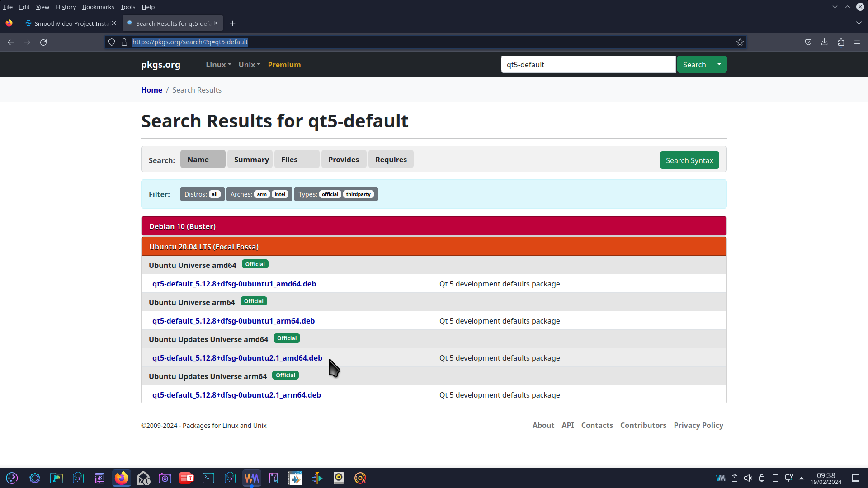
Task: Open qt5-default_5.12.8+dfsg-0ubuntu1_arm64.deb package link
Action: tap(233, 321)
